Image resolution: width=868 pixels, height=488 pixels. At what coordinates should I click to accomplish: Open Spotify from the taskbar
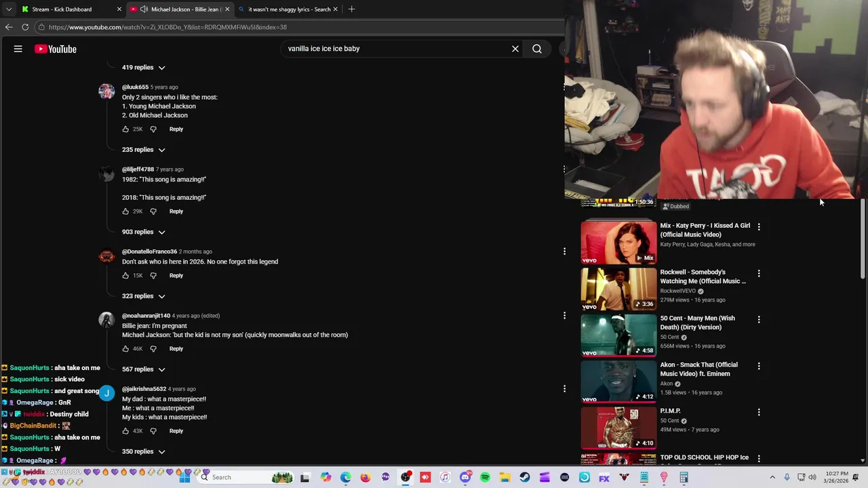pyautogui.click(x=485, y=477)
